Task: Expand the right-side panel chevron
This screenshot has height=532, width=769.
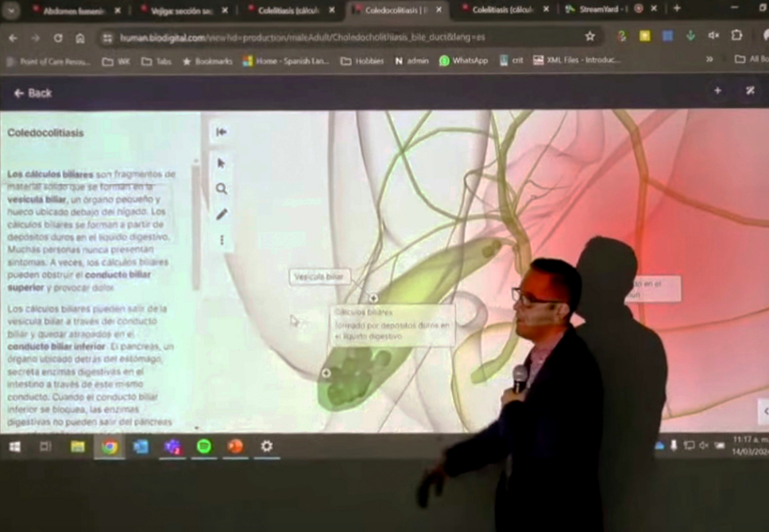Action: pyautogui.click(x=764, y=411)
